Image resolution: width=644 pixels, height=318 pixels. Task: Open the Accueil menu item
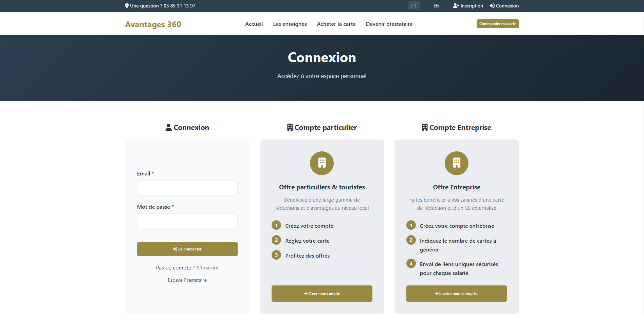(254, 24)
